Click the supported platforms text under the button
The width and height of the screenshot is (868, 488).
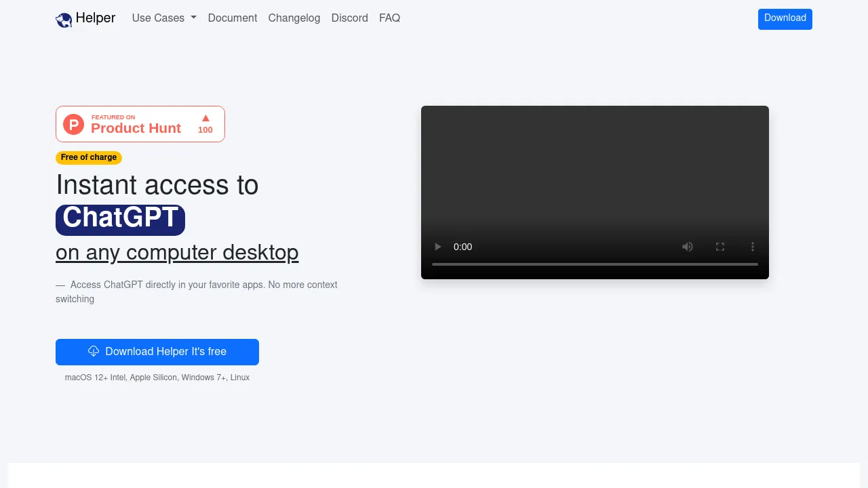point(157,378)
